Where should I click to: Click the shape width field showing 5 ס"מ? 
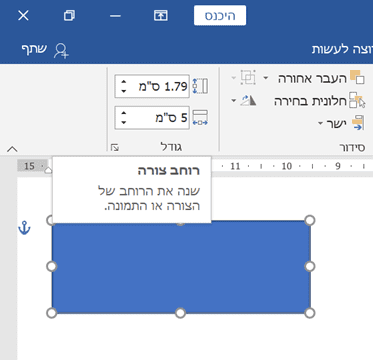pos(152,118)
